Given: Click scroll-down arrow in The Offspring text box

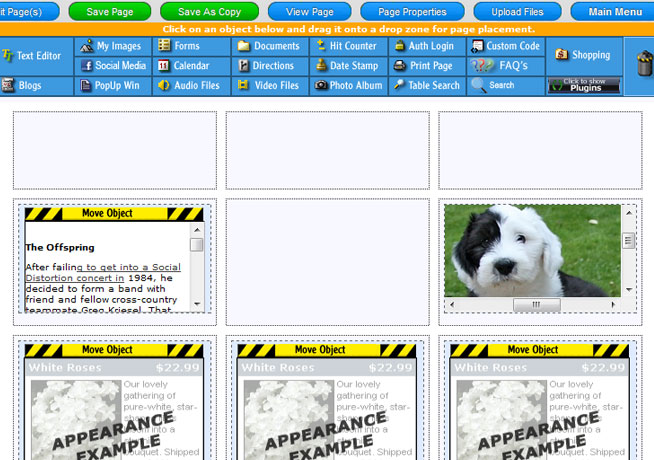Looking at the screenshot, I should (196, 304).
